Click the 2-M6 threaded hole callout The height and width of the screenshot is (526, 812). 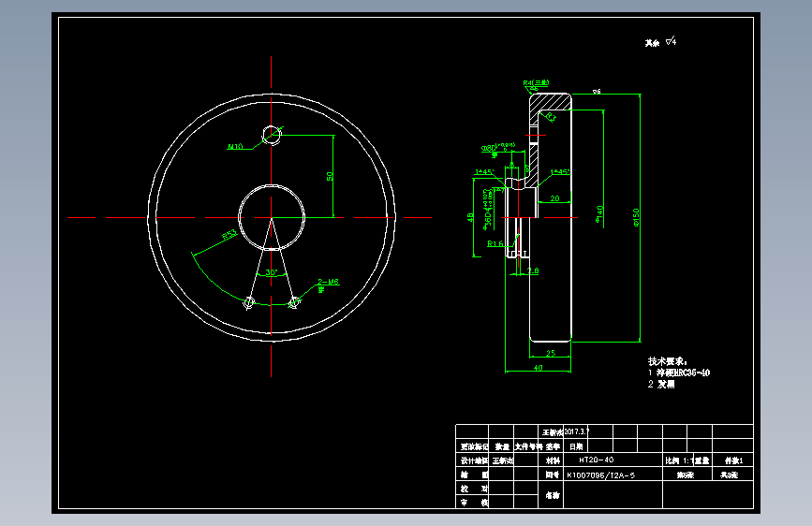tap(329, 282)
